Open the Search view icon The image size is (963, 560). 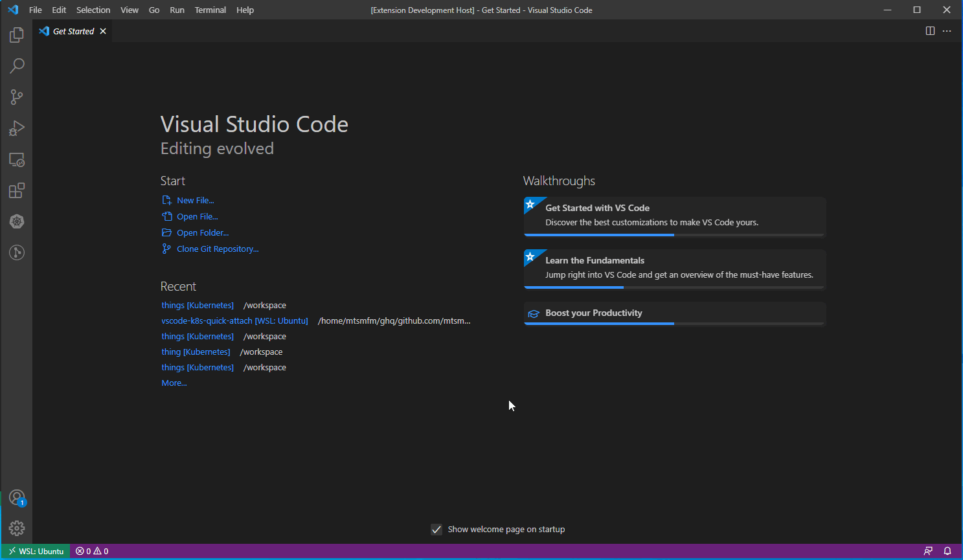[x=17, y=66]
